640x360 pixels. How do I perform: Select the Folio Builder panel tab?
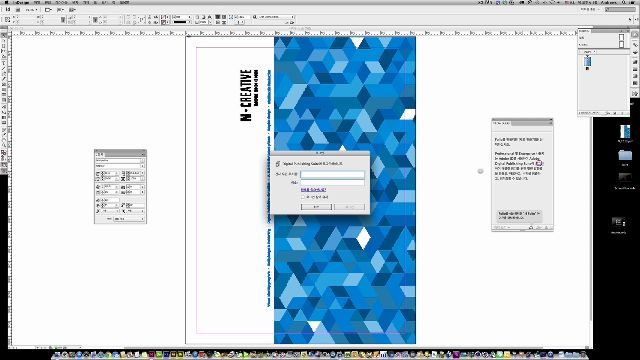[x=502, y=123]
